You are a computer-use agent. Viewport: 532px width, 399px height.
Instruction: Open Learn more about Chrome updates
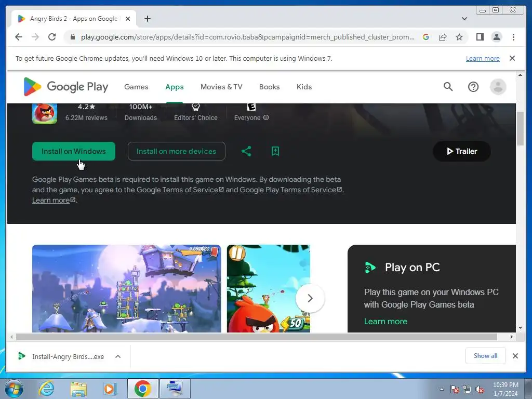[x=483, y=58]
